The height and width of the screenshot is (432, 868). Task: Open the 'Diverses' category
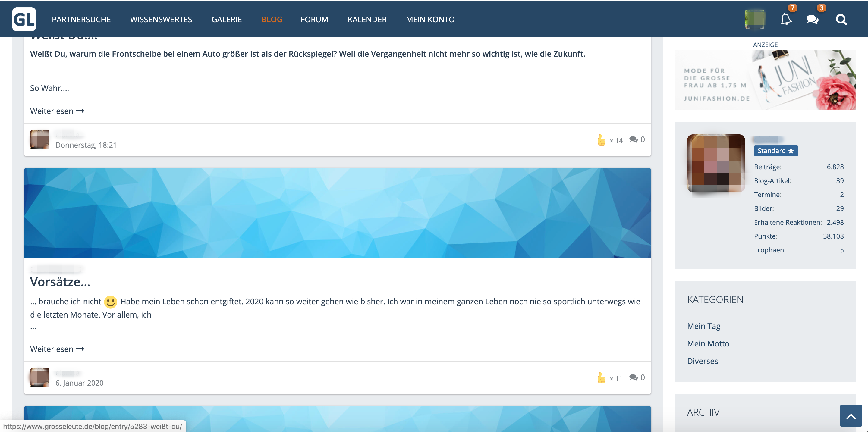pyautogui.click(x=703, y=361)
